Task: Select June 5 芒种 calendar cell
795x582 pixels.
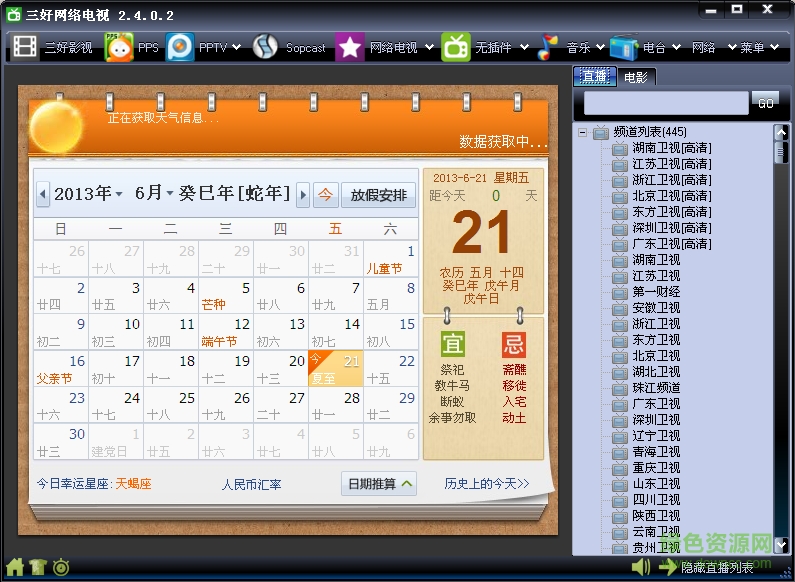Action: point(226,296)
